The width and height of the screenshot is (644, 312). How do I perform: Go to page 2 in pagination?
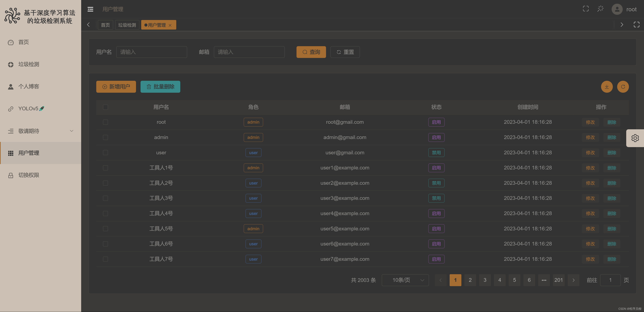point(470,280)
